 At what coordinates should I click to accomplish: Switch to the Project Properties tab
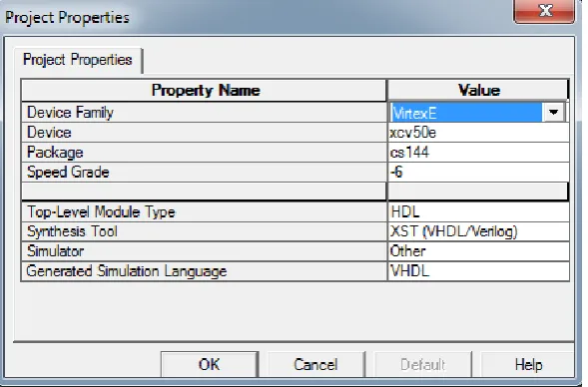coord(78,60)
